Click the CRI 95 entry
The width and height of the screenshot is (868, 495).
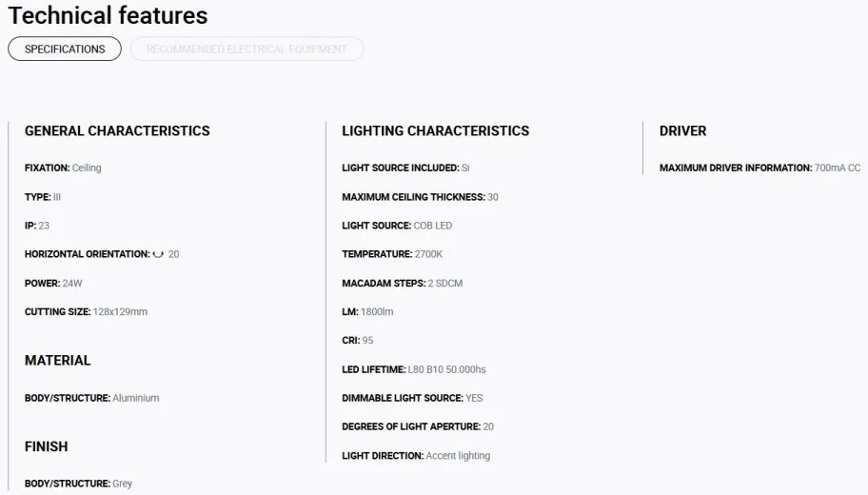click(x=358, y=341)
